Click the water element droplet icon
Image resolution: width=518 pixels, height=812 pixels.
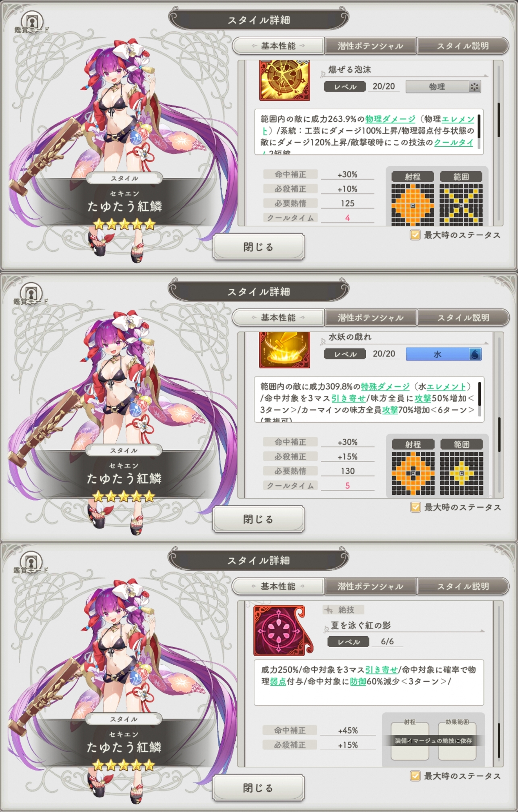pos(475,354)
